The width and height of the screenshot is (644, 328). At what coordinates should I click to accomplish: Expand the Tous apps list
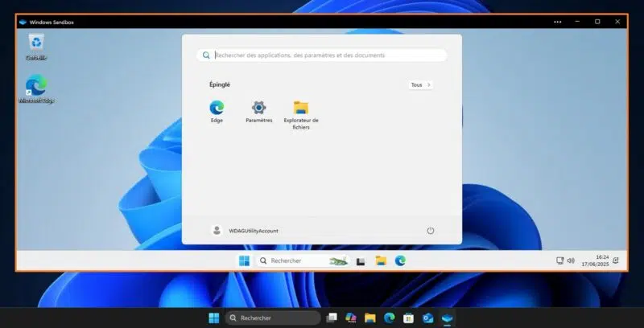coord(420,84)
